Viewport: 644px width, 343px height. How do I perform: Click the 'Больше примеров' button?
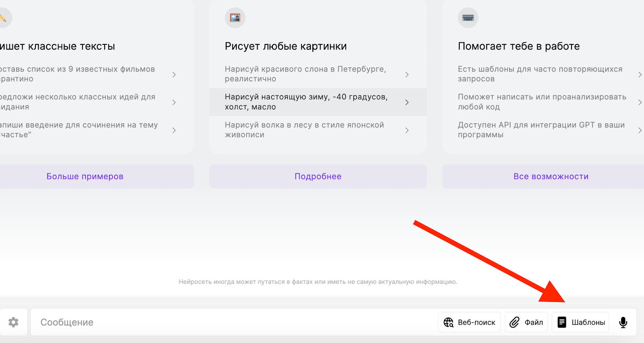[85, 177]
